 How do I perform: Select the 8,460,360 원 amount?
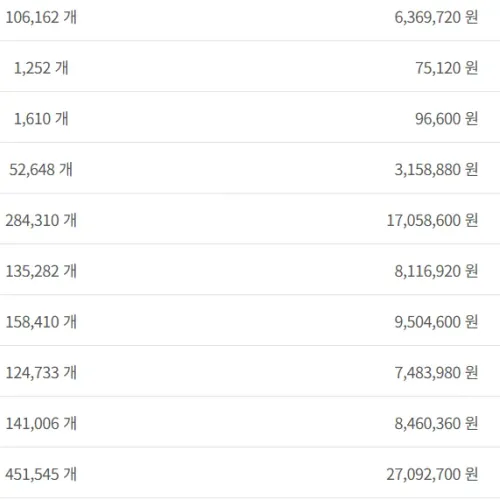coord(436,423)
